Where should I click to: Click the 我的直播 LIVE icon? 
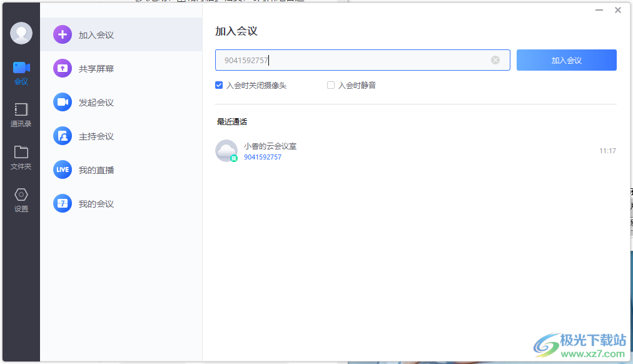(x=63, y=169)
